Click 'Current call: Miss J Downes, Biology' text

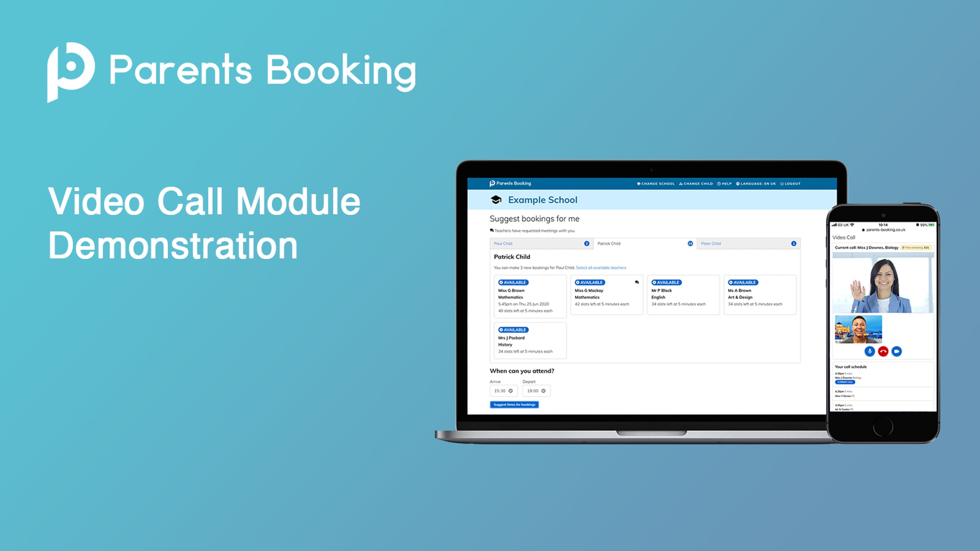[x=866, y=248]
